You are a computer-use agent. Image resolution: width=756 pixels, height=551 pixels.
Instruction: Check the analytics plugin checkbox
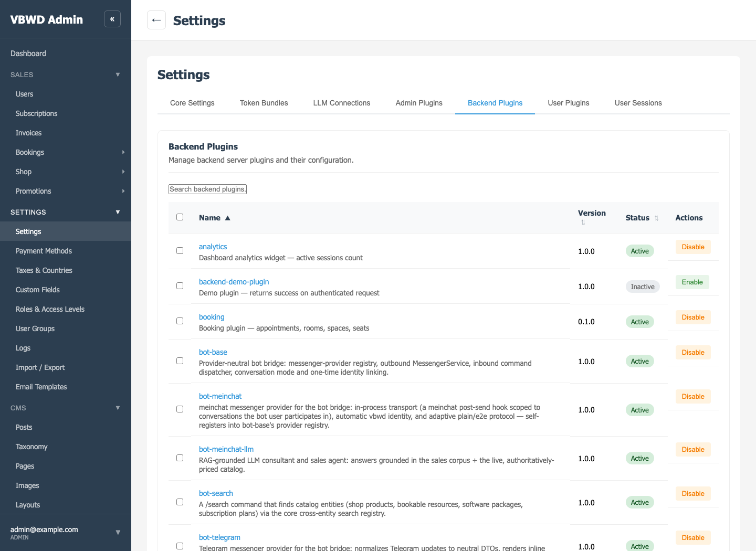pos(180,251)
